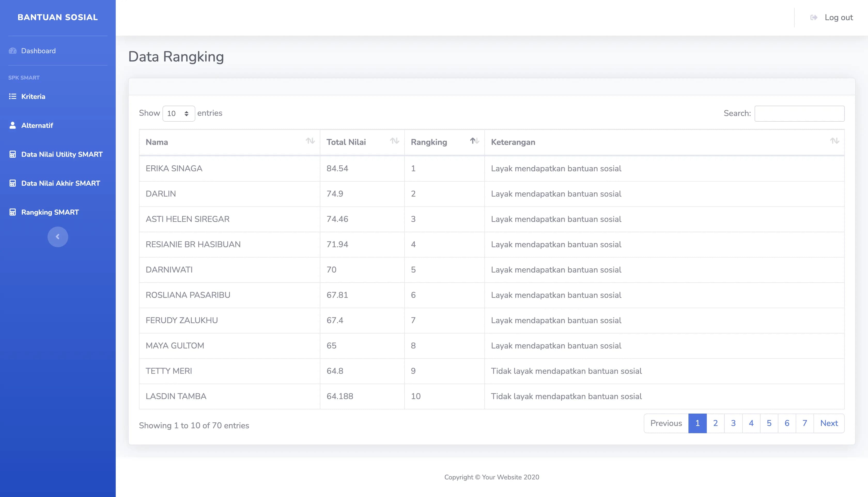
Task: Click the log out arrow icon
Action: pos(814,17)
